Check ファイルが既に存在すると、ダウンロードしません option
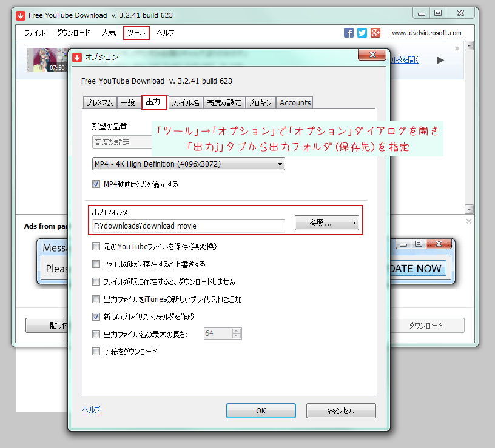Viewport: 495px width, 448px height. click(96, 281)
